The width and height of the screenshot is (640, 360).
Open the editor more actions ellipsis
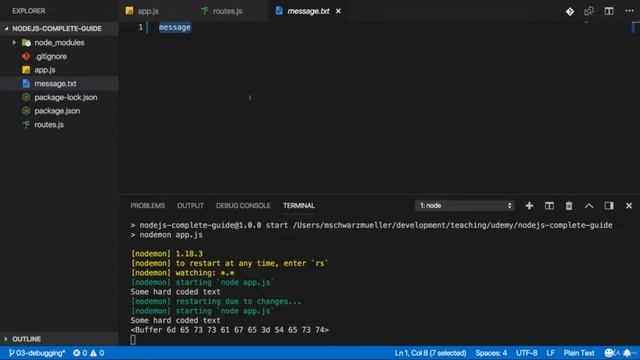(x=629, y=11)
